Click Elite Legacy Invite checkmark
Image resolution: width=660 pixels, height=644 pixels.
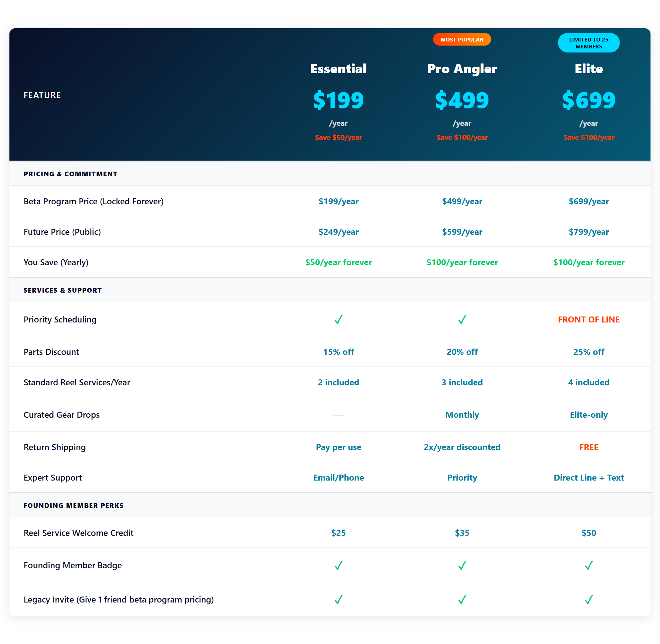click(589, 599)
